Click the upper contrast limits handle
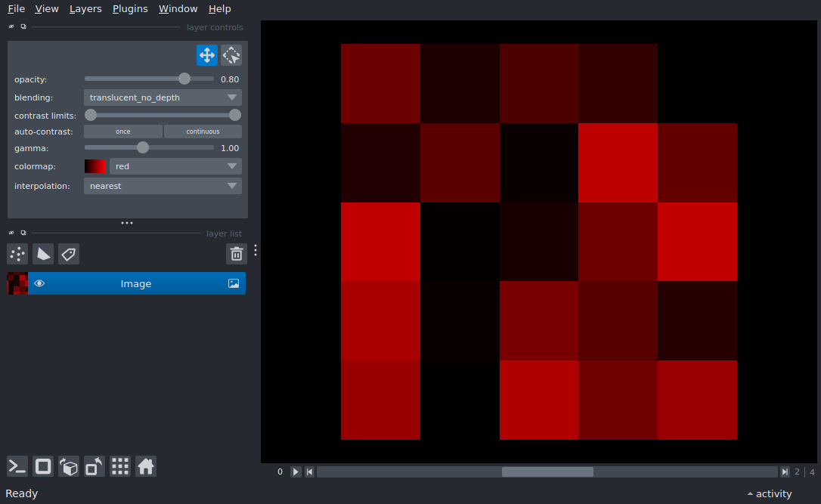This screenshot has height=504, width=821. 235,115
